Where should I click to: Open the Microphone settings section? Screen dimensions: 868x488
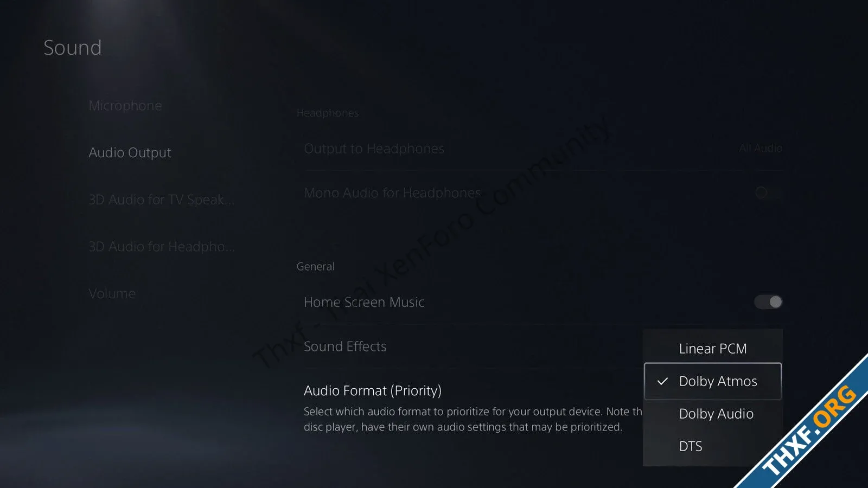(x=125, y=106)
